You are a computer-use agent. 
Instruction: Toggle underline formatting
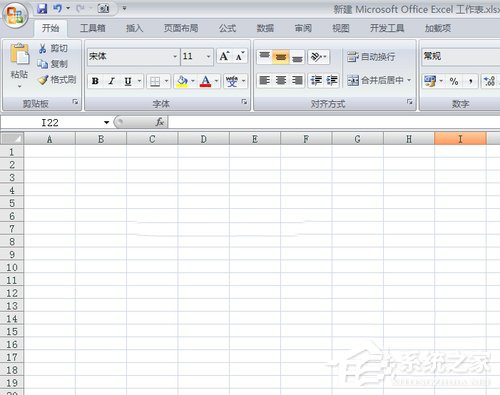tap(128, 81)
